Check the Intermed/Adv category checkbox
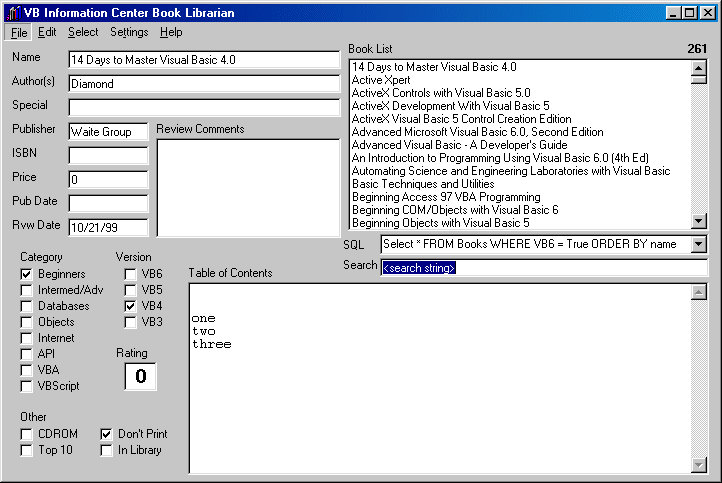 [x=26, y=291]
